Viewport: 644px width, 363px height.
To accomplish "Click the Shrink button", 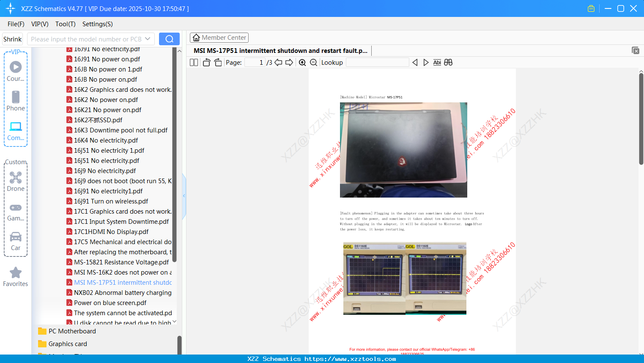I will pos(12,39).
